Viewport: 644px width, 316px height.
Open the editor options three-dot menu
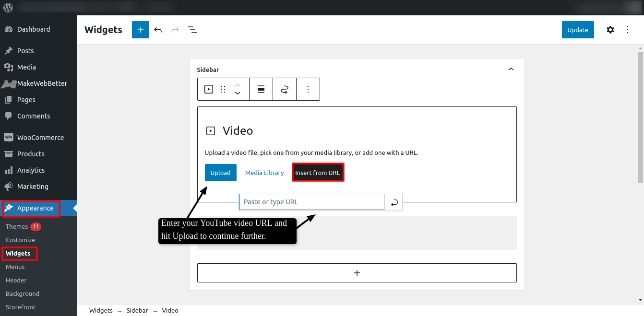coord(627,29)
